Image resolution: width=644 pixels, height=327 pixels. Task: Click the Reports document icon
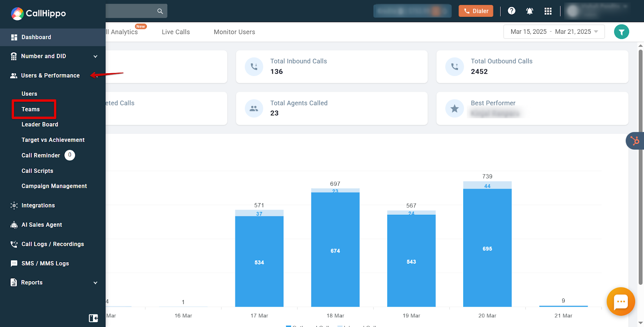[14, 282]
